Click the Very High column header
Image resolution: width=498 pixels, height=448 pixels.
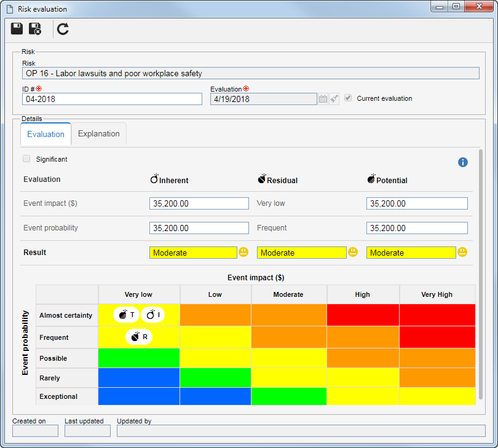437,294
